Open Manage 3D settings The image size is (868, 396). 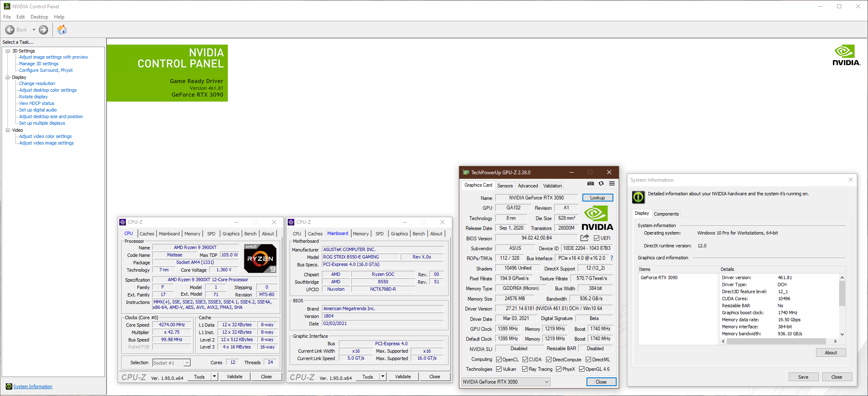pos(39,64)
